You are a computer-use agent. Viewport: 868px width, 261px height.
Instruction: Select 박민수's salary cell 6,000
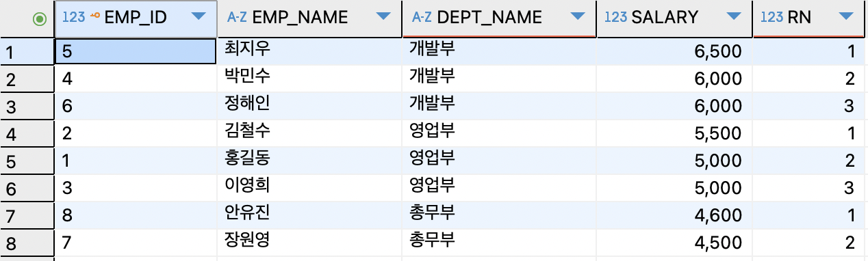point(674,79)
